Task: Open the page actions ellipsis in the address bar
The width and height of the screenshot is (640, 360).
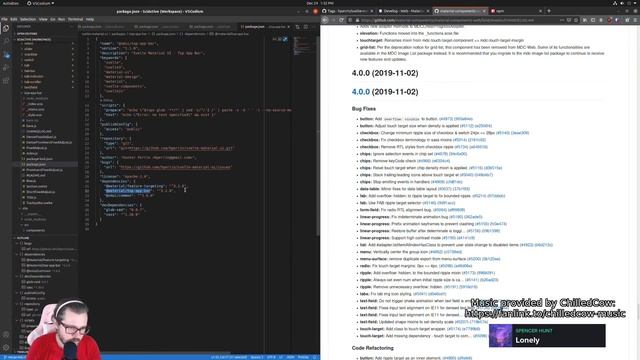Action: pyautogui.click(x=562, y=20)
